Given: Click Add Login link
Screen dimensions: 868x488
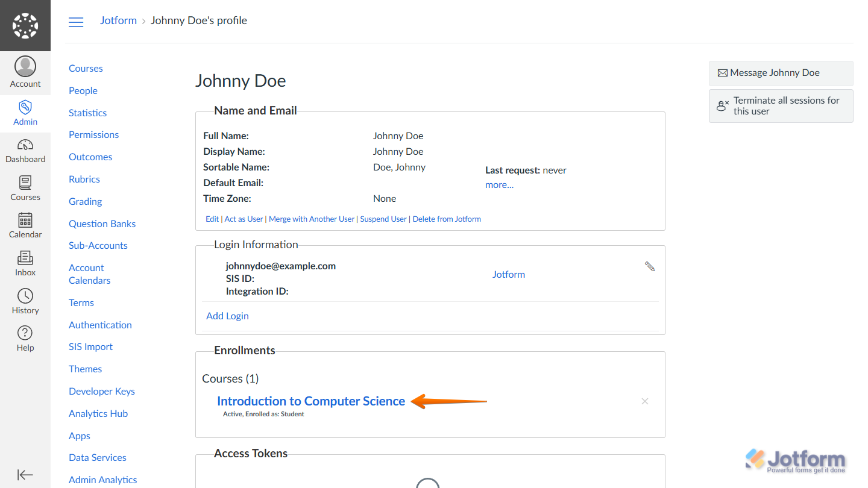Looking at the screenshot, I should coord(227,316).
